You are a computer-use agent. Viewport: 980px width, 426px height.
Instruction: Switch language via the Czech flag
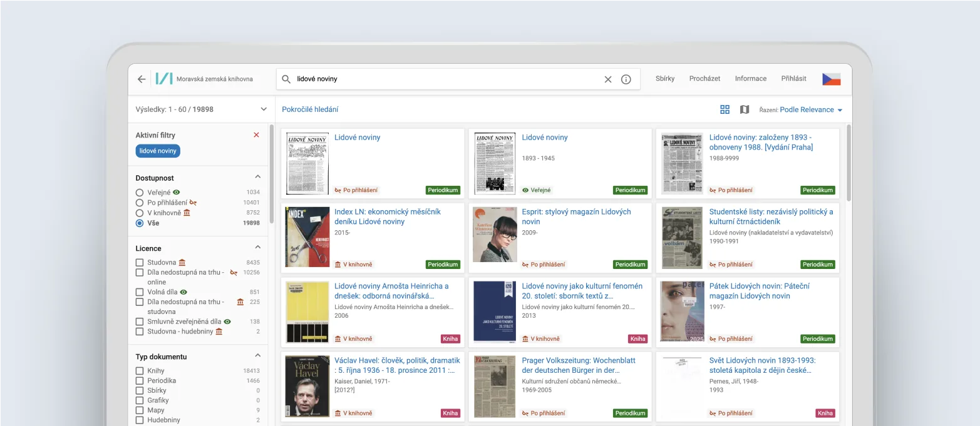click(x=832, y=79)
